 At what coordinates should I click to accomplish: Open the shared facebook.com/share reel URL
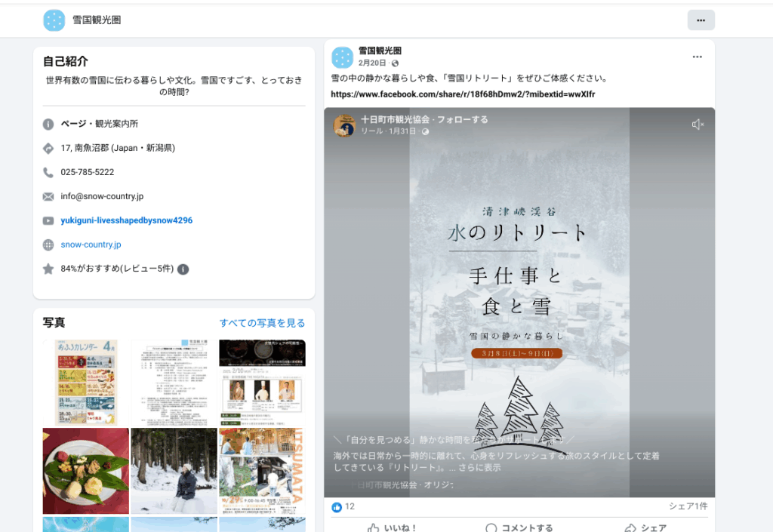point(463,94)
